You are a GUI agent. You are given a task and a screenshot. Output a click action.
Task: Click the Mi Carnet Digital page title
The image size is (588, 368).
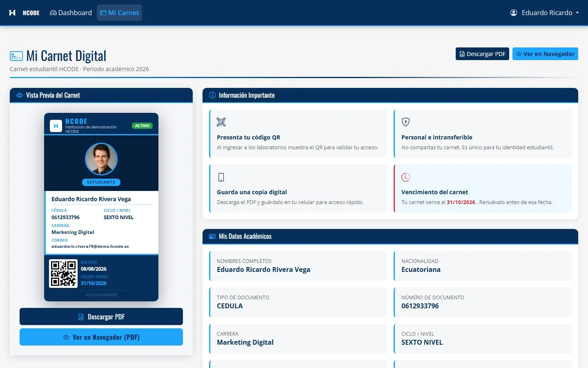click(x=66, y=56)
